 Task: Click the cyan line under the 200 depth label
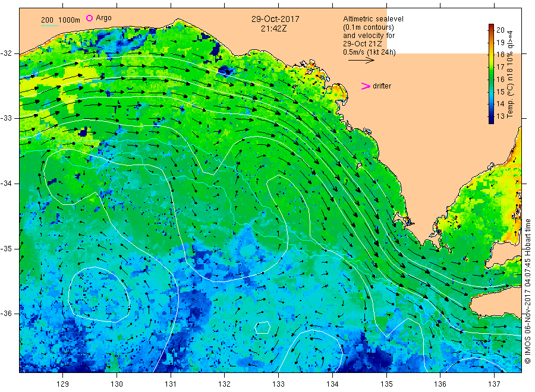49,25
